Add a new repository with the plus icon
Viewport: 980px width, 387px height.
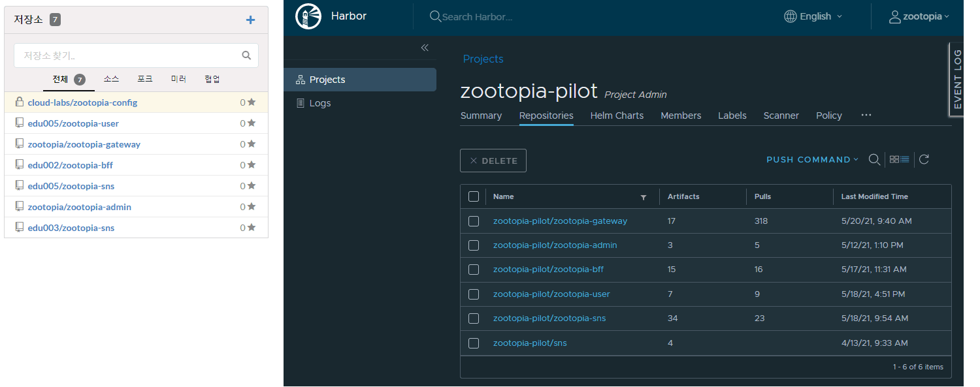[250, 20]
